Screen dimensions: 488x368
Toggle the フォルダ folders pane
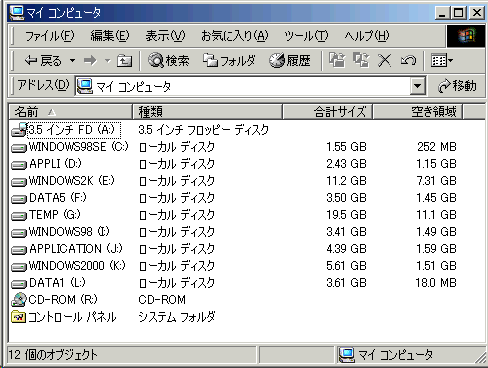229,61
